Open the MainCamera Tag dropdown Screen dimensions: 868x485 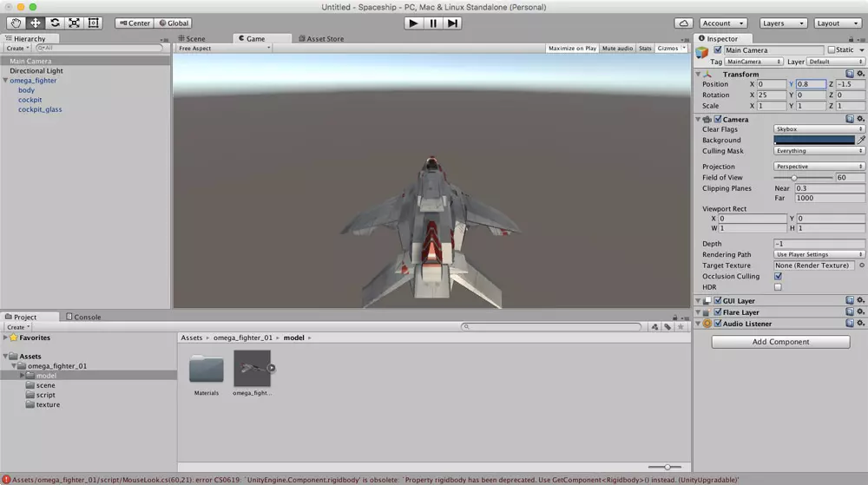753,62
